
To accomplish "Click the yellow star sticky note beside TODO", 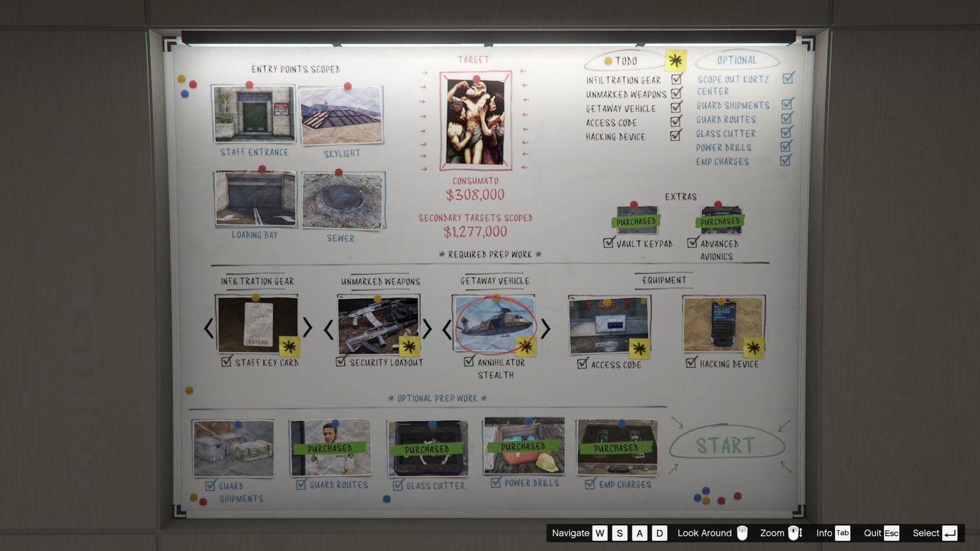I will (676, 60).
